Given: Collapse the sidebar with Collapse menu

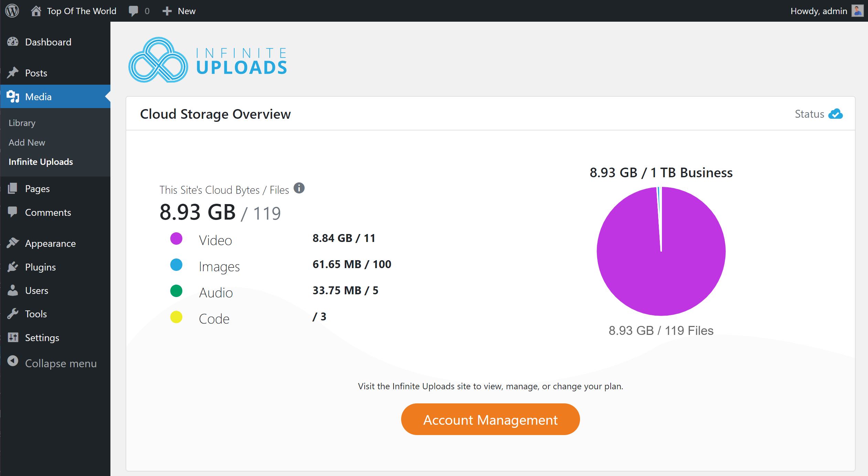Looking at the screenshot, I should tap(55, 363).
